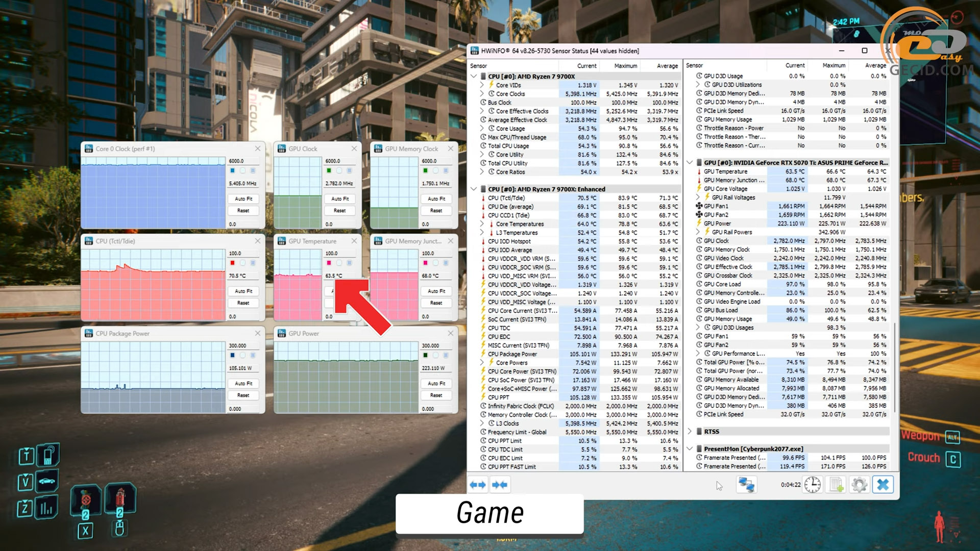Click the CPU (Tctl/Tdie) graph window icon
980x551 pixels.
pyautogui.click(x=89, y=241)
